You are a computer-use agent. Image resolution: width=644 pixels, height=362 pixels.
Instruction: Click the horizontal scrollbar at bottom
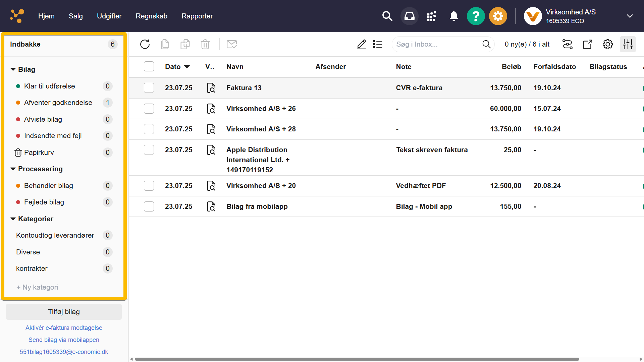pyautogui.click(x=357, y=359)
